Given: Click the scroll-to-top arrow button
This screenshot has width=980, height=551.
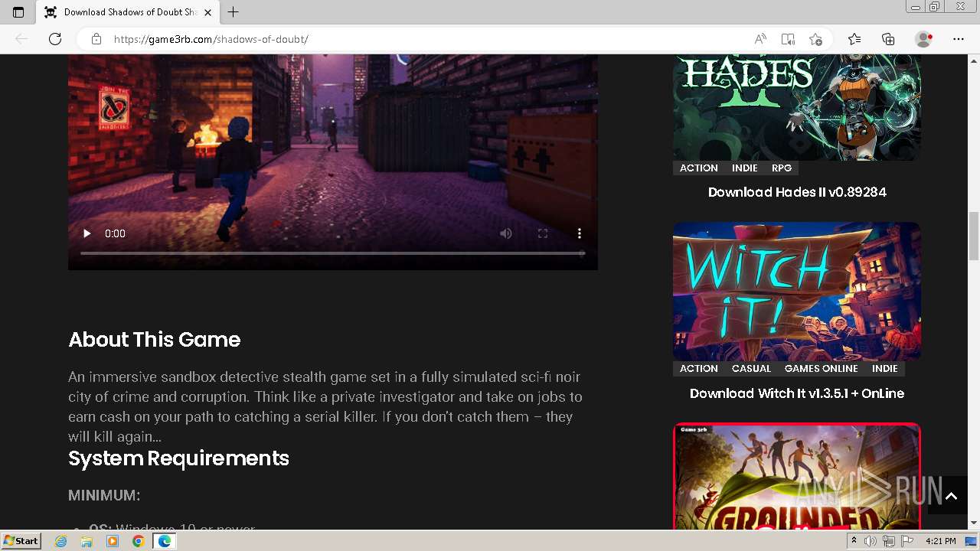Looking at the screenshot, I should [x=951, y=496].
